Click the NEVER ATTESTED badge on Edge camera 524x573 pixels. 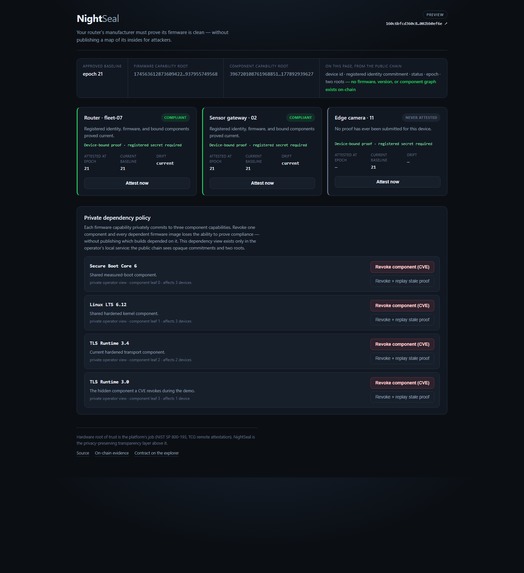pos(421,118)
